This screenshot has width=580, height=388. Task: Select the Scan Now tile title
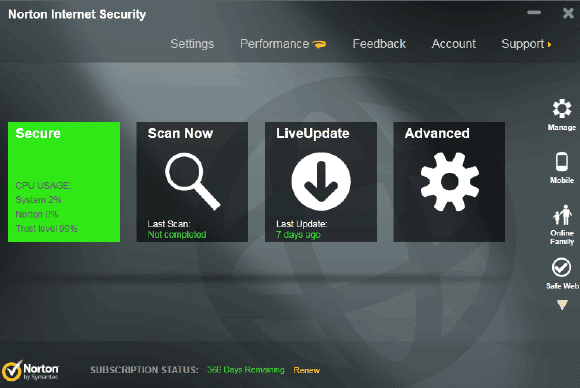[180, 133]
